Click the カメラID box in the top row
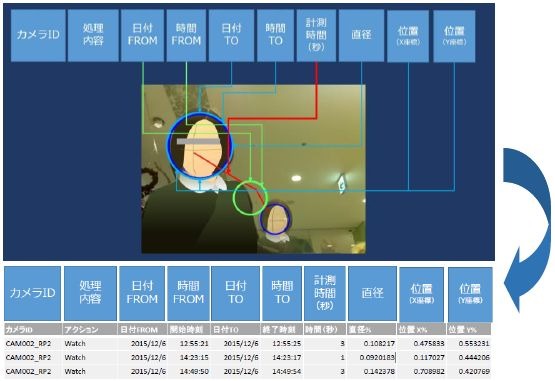Screen dimensions: 555x381 tap(38, 35)
